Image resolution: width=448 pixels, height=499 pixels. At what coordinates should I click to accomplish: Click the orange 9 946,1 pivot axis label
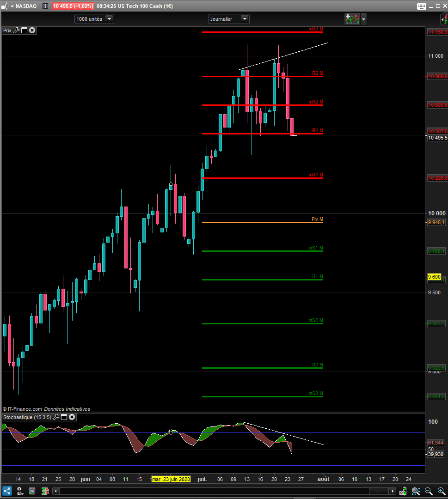[436, 222]
